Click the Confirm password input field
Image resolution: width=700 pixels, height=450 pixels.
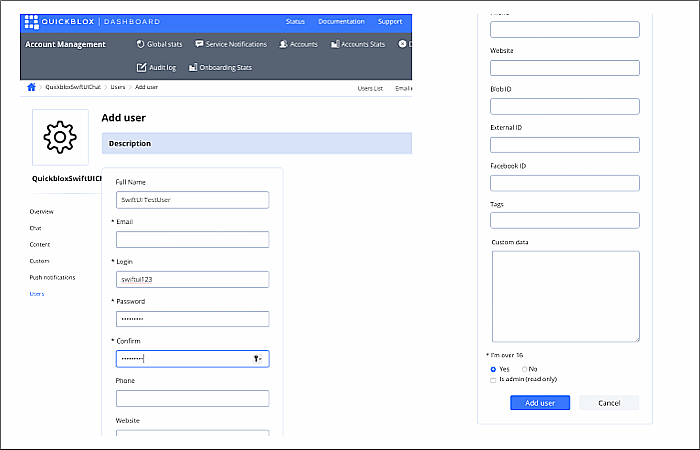(x=192, y=358)
